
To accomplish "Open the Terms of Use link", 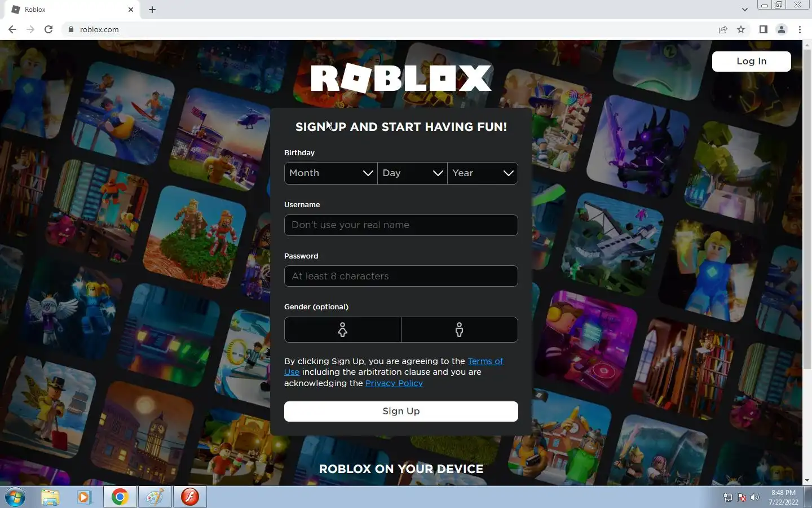I will (485, 361).
